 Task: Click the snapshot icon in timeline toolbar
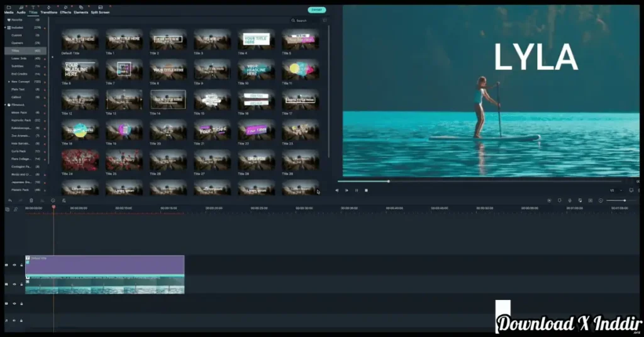point(590,201)
